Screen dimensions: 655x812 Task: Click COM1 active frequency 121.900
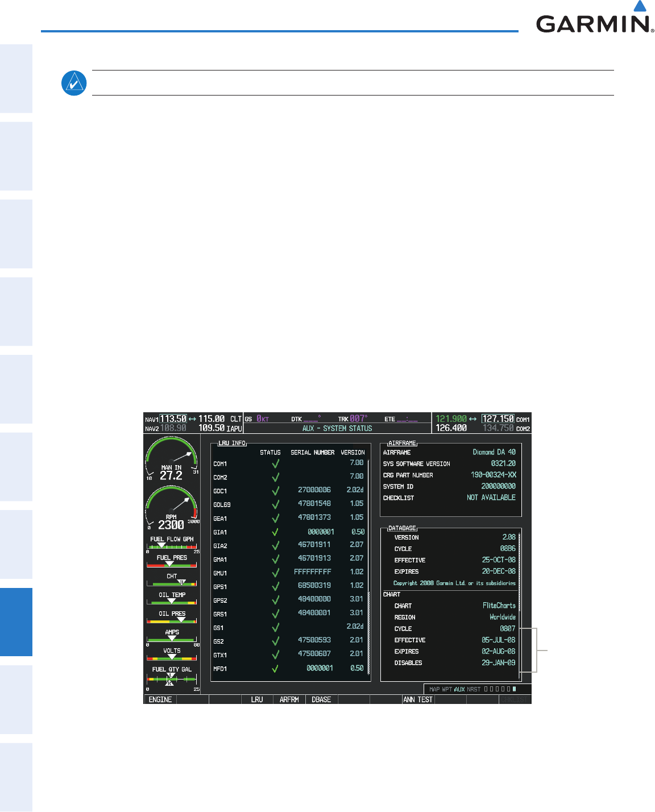pos(451,419)
